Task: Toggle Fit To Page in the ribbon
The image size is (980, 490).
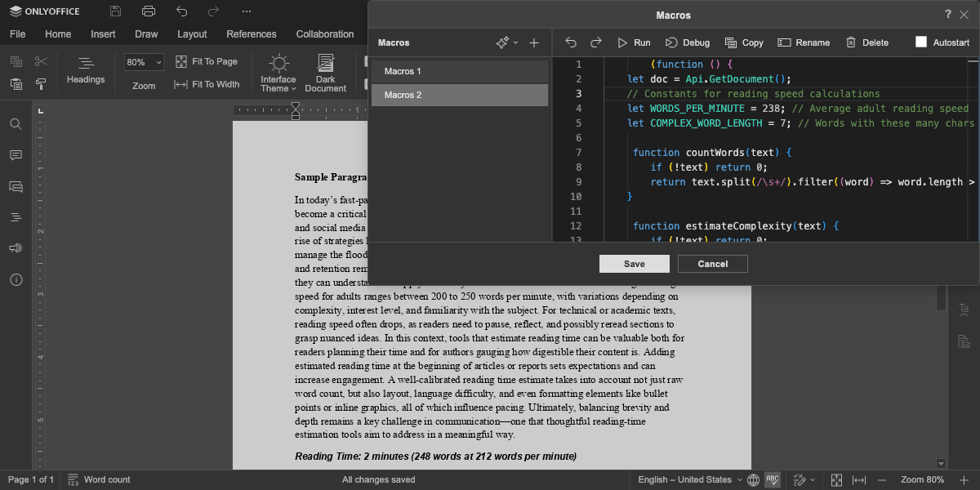Action: pyautogui.click(x=207, y=61)
